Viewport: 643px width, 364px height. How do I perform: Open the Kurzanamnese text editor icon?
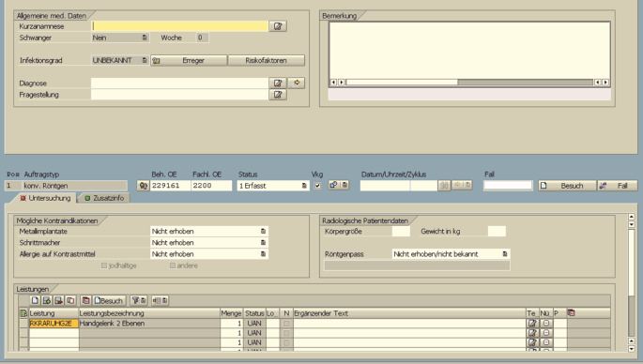(278, 26)
